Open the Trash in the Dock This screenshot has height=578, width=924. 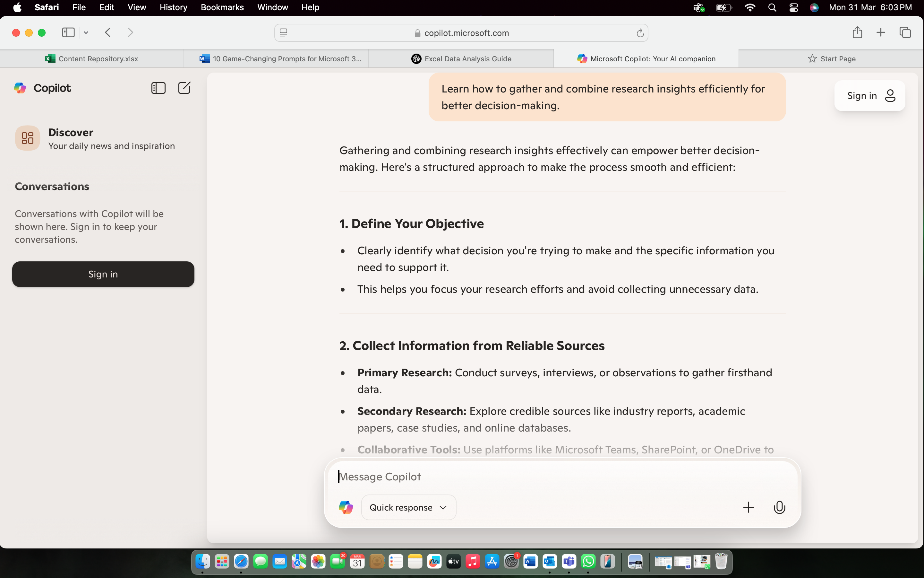[x=721, y=562]
